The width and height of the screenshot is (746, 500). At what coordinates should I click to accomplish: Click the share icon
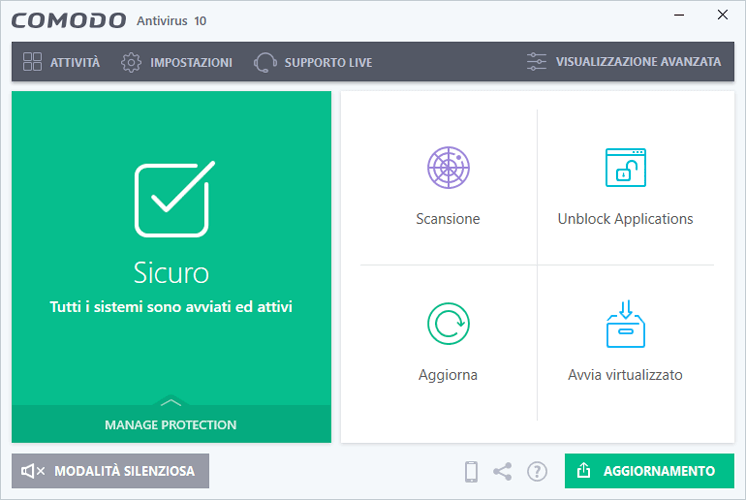[x=502, y=471]
